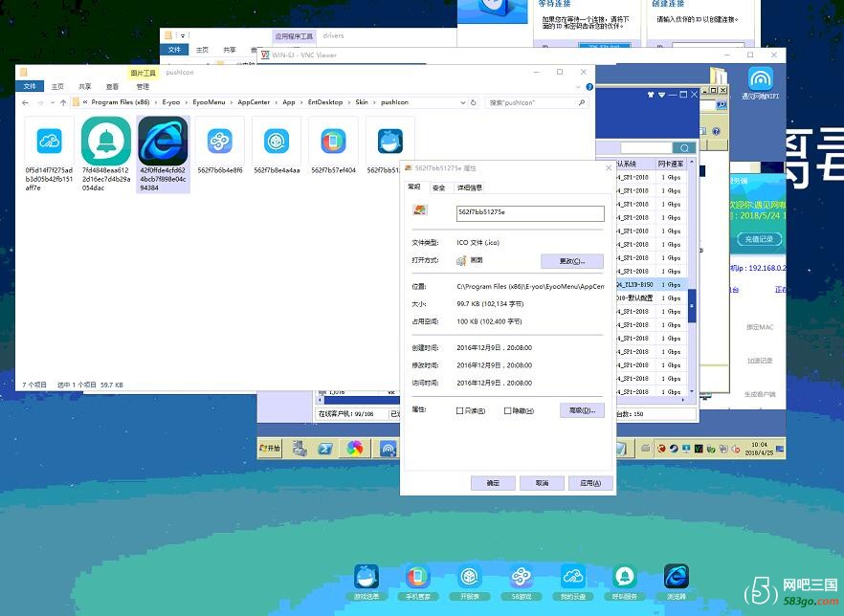
Task: Click the green VNC icon in remote tray
Action: click(699, 449)
